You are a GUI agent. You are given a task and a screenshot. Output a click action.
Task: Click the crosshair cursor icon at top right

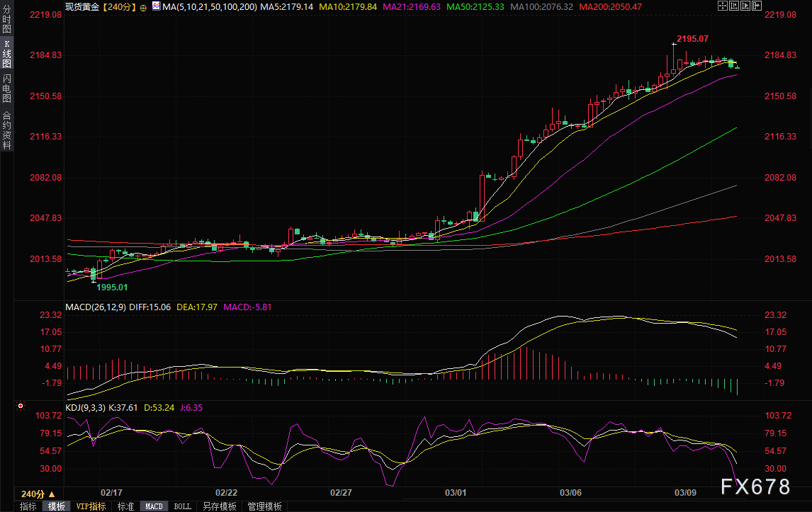(723, 6)
